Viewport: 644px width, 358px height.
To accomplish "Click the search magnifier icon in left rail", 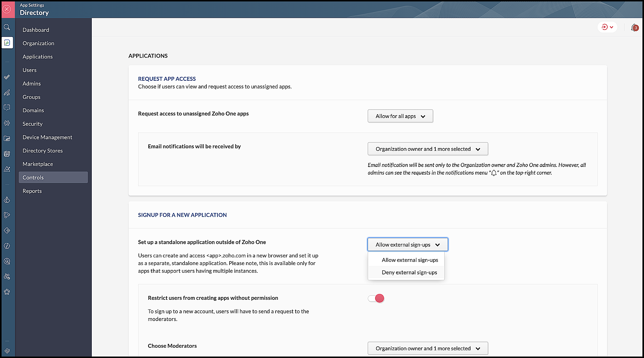I will coord(7,27).
